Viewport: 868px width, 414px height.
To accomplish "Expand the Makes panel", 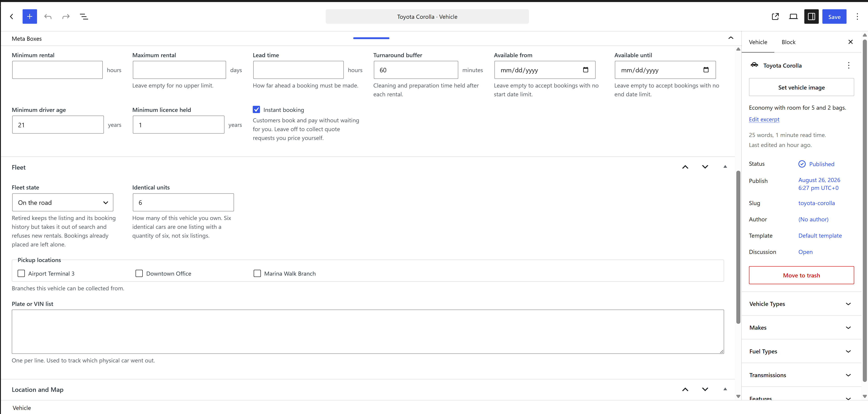I will [801, 327].
